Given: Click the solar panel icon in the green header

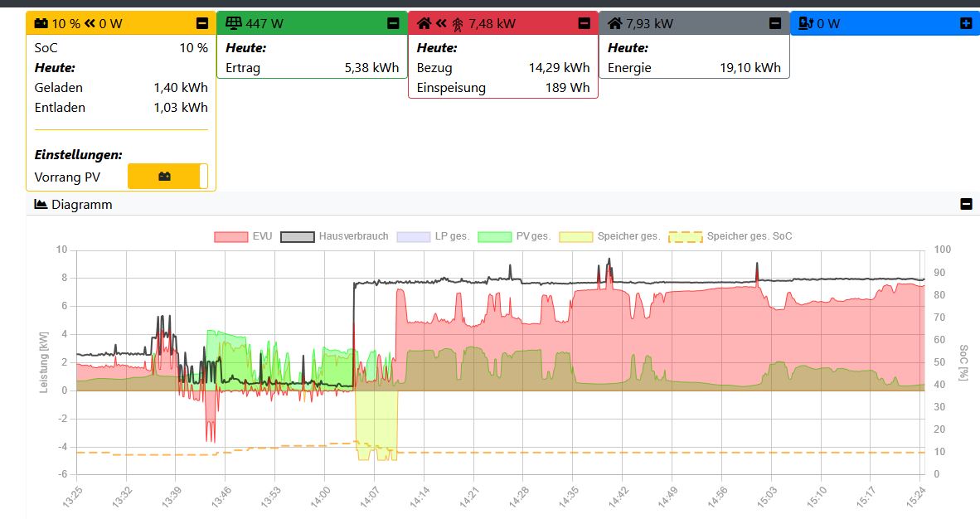Looking at the screenshot, I should click(x=232, y=23).
